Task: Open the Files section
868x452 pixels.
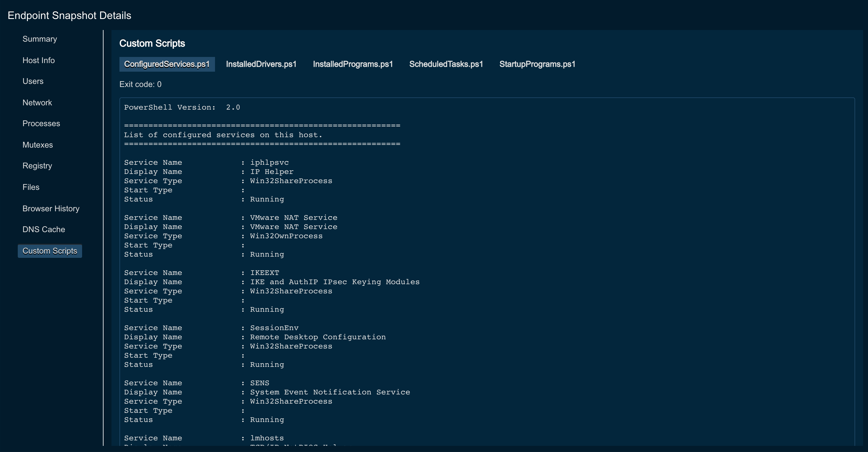Action: (31, 187)
